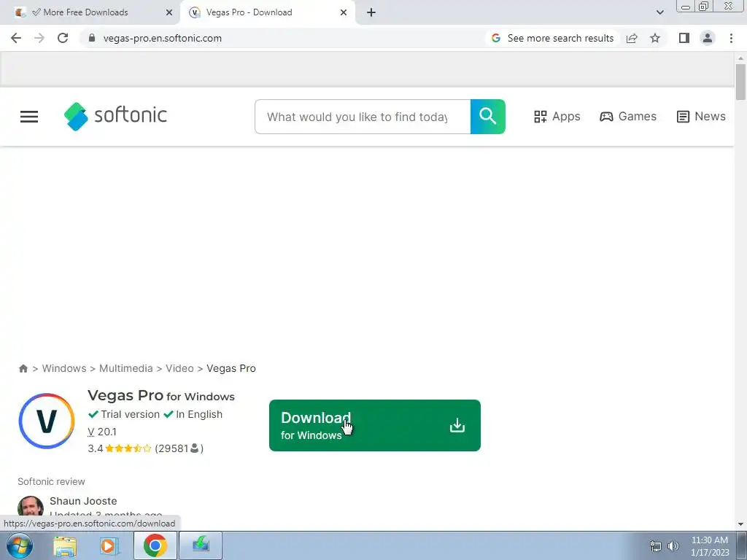Toggle Chrome side panel
The height and width of the screenshot is (560, 747).
pyautogui.click(x=684, y=38)
